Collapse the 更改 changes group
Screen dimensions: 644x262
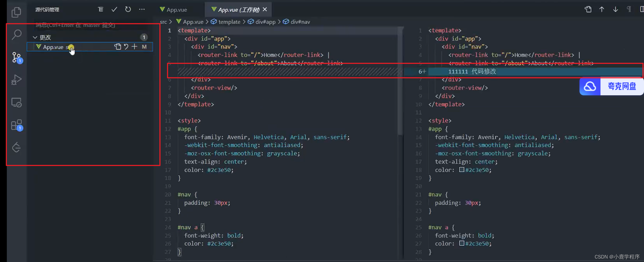(35, 37)
